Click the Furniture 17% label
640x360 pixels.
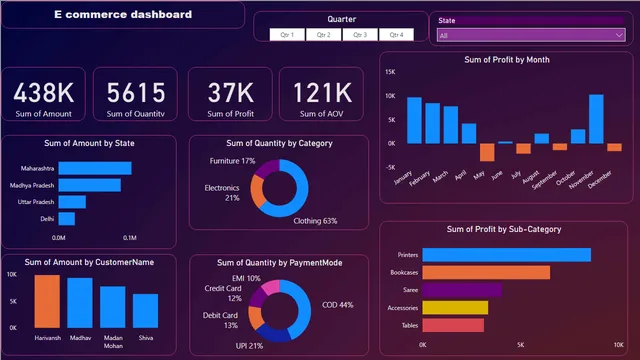(x=232, y=161)
